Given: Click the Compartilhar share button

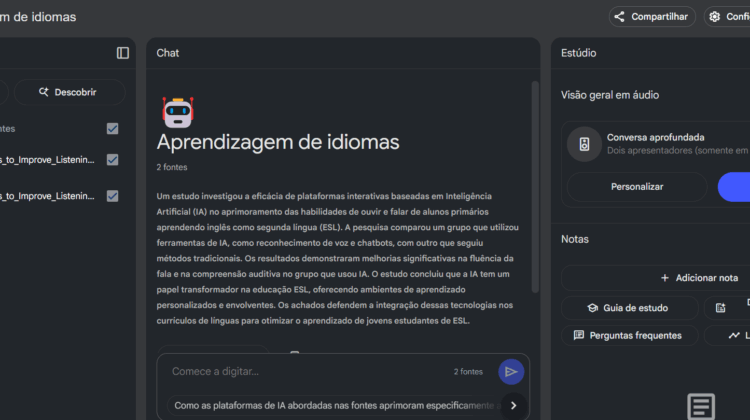Looking at the screenshot, I should pos(652,17).
